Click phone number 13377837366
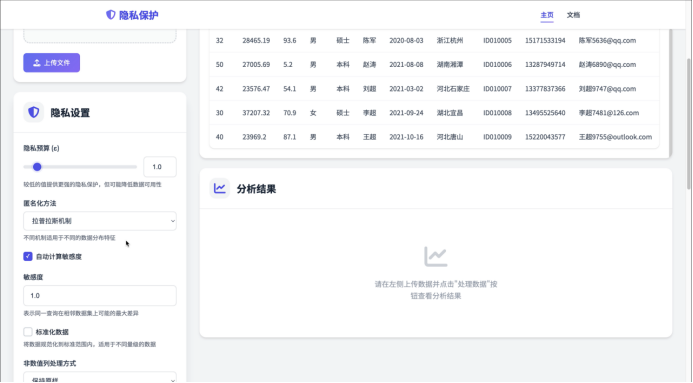 point(545,89)
